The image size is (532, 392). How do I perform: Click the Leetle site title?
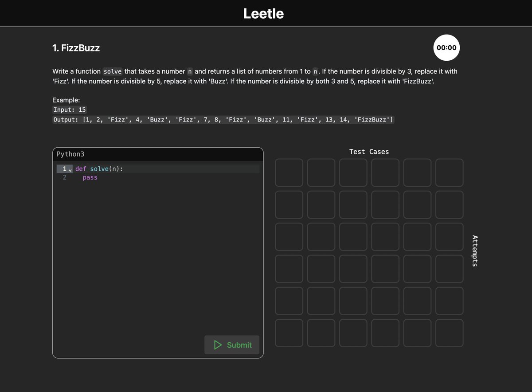[263, 13]
